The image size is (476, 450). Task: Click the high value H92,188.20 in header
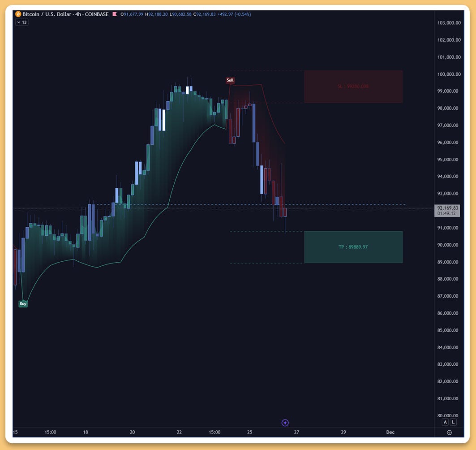coord(156,14)
